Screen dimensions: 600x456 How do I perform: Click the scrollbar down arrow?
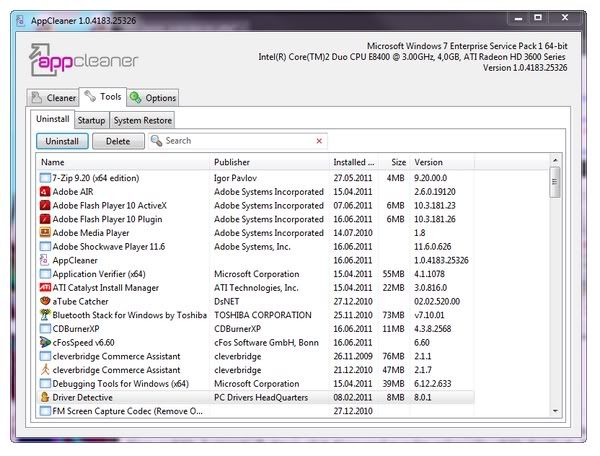click(x=555, y=411)
